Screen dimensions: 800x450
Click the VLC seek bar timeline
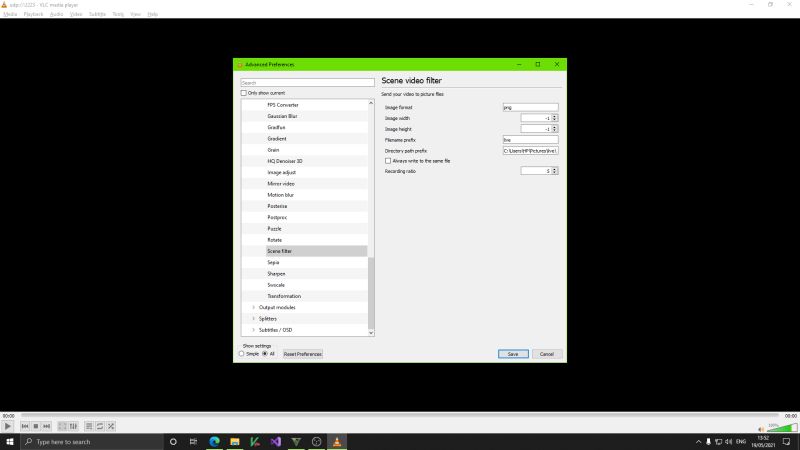400,416
